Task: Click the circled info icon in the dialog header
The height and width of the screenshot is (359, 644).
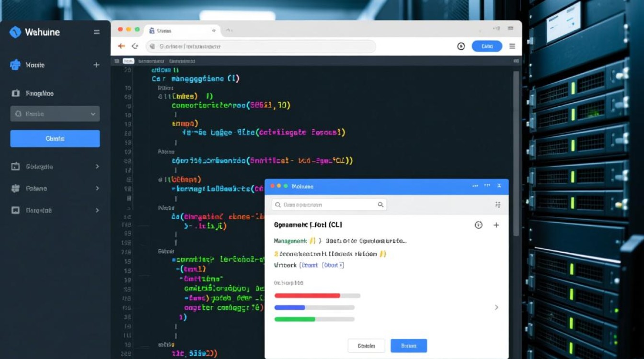Action: pyautogui.click(x=478, y=225)
